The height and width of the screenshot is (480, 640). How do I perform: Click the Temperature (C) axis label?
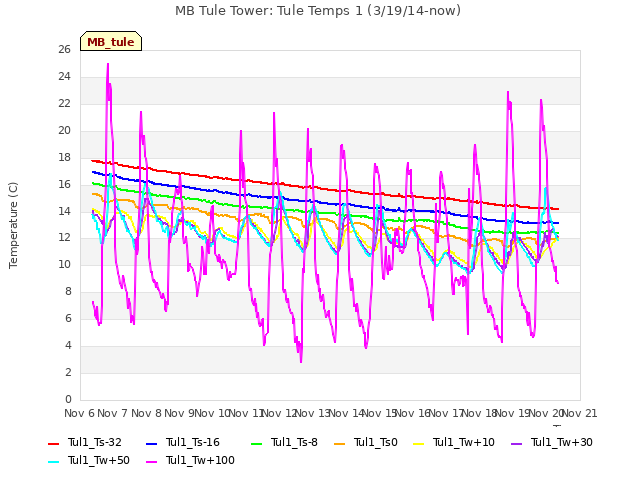[x=13, y=225]
